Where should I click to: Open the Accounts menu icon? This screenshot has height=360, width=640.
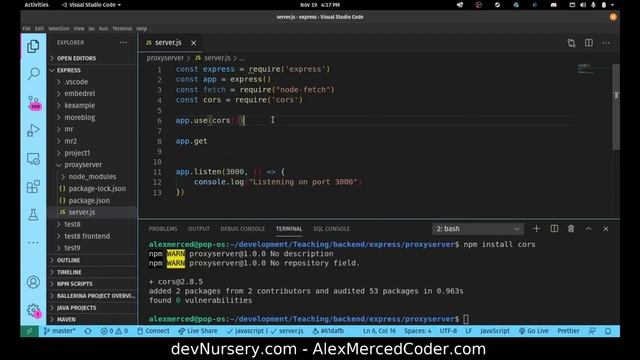click(x=33, y=282)
